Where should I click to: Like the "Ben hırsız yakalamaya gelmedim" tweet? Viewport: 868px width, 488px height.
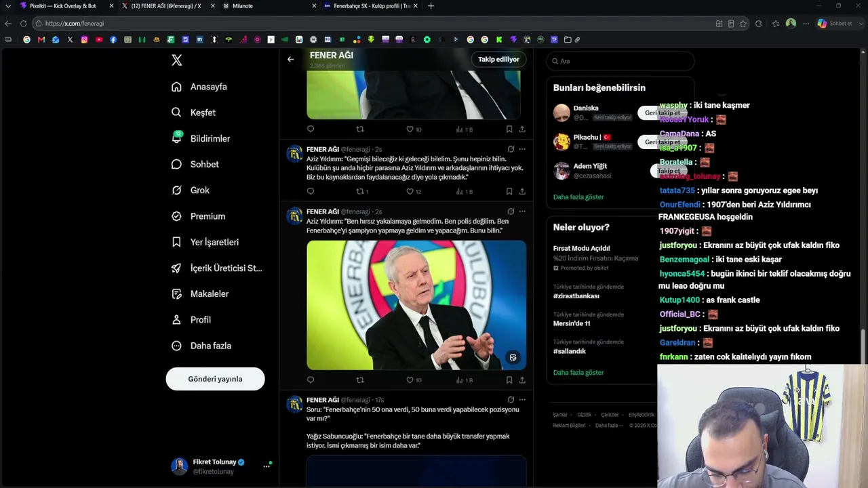[x=414, y=380]
